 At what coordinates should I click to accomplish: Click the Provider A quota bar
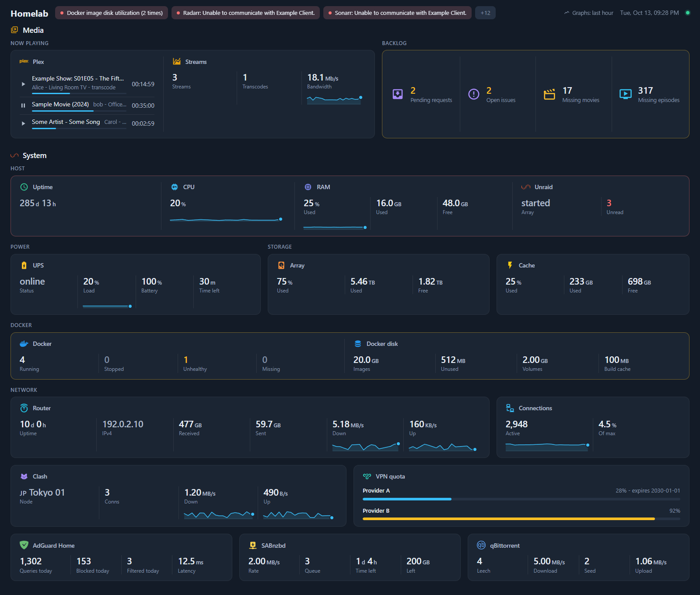(x=521, y=499)
